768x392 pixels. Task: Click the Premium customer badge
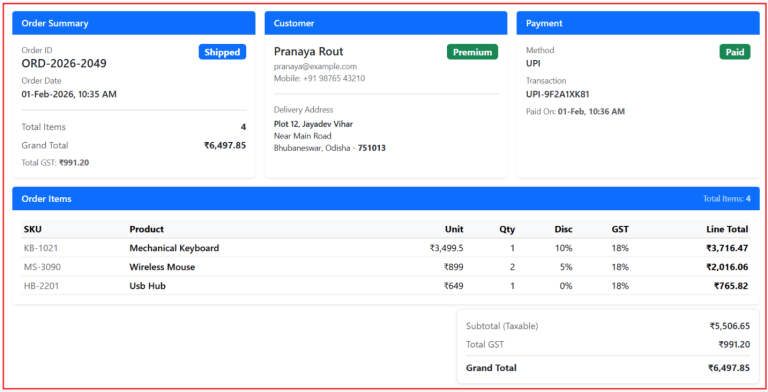(x=472, y=52)
